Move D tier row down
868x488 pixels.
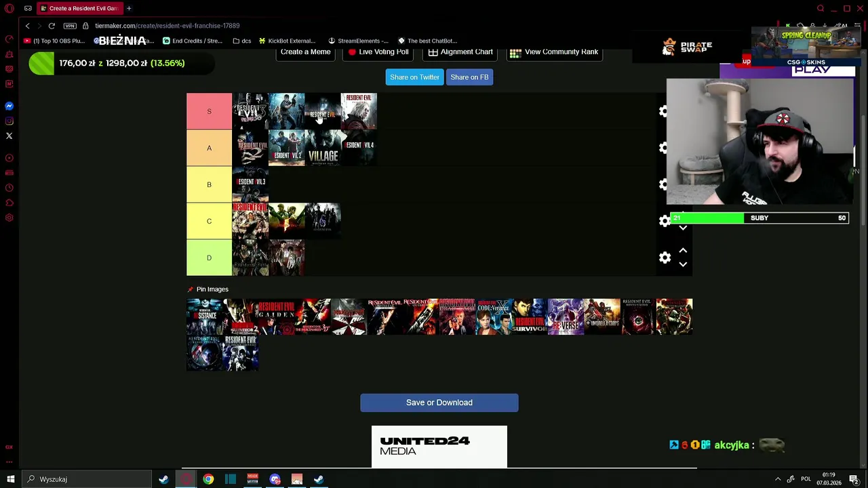tap(683, 264)
